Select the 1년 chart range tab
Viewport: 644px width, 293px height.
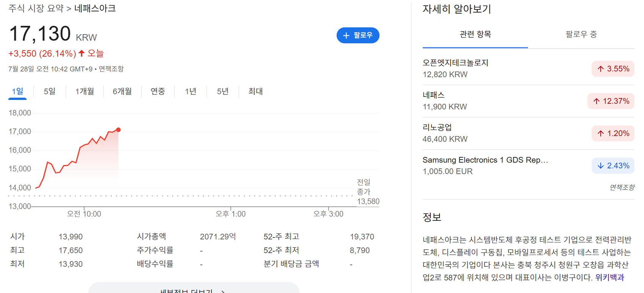[x=191, y=91]
